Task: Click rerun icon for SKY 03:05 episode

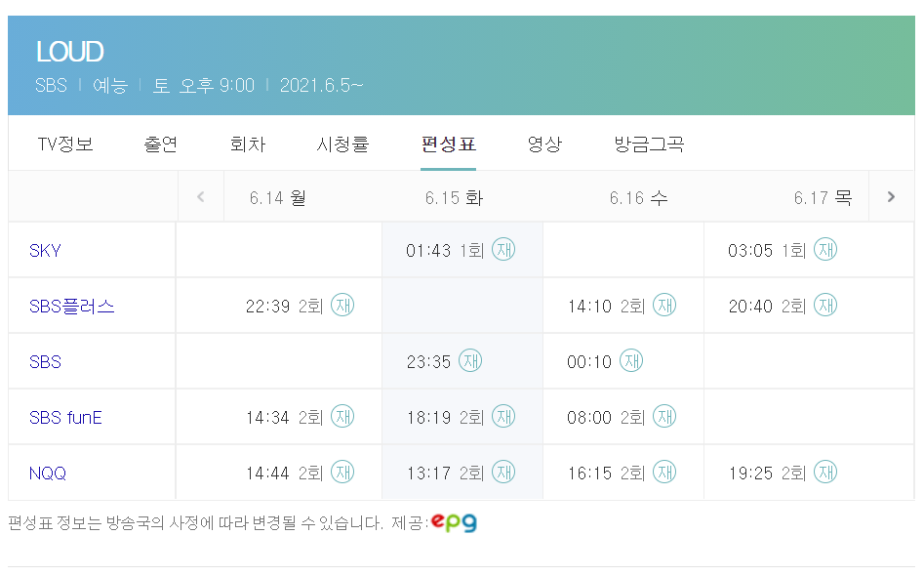Action: (824, 250)
